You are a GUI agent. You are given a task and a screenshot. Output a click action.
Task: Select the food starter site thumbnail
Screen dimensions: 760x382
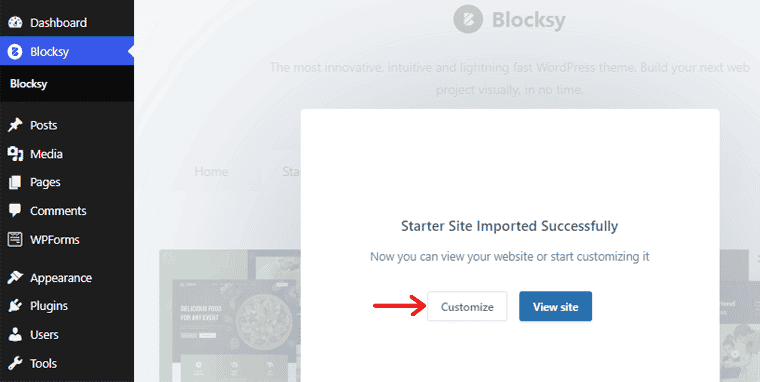[230, 316]
